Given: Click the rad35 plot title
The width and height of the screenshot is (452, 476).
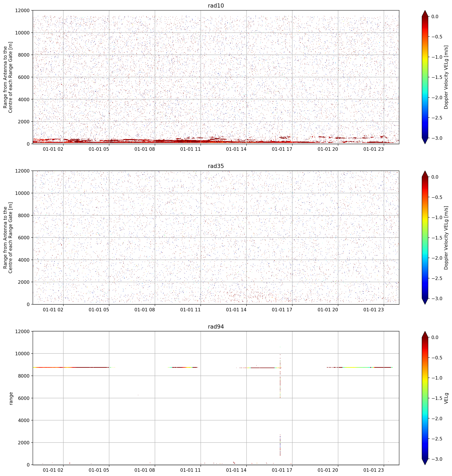Looking at the screenshot, I should point(216,166).
